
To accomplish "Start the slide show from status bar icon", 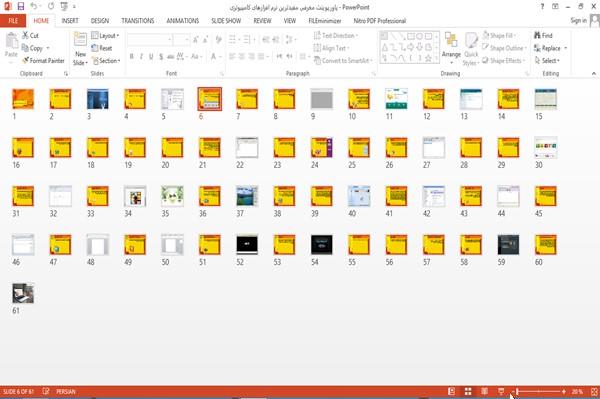I will click(x=501, y=391).
